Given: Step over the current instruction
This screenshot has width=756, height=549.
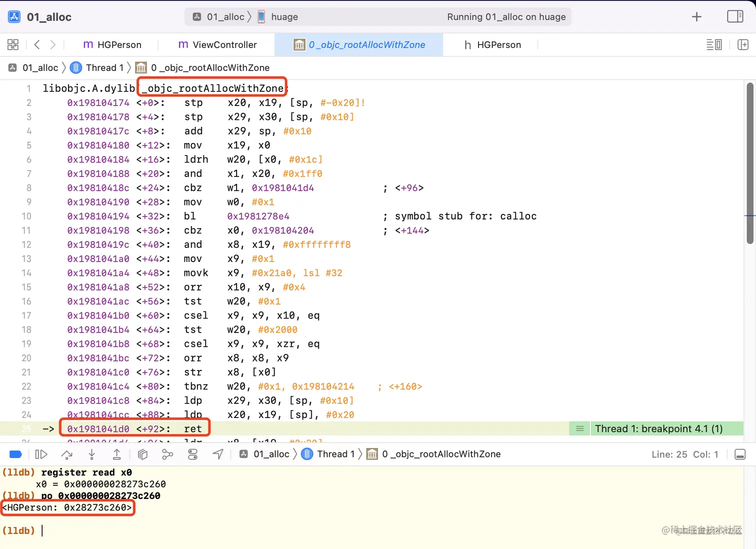Looking at the screenshot, I should pos(66,454).
